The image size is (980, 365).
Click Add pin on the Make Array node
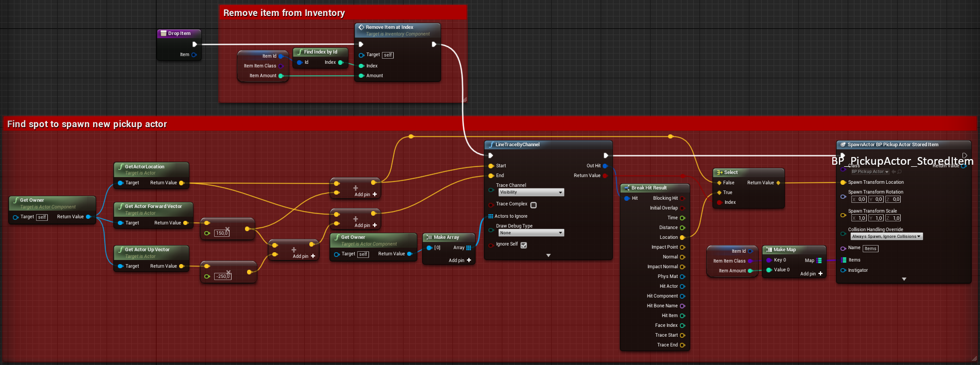460,260
